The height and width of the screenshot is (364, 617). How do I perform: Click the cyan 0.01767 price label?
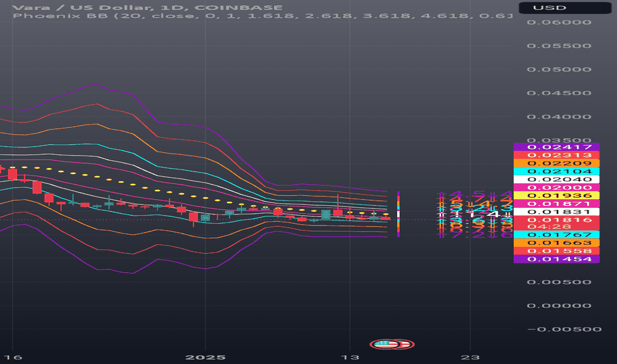[x=556, y=234]
